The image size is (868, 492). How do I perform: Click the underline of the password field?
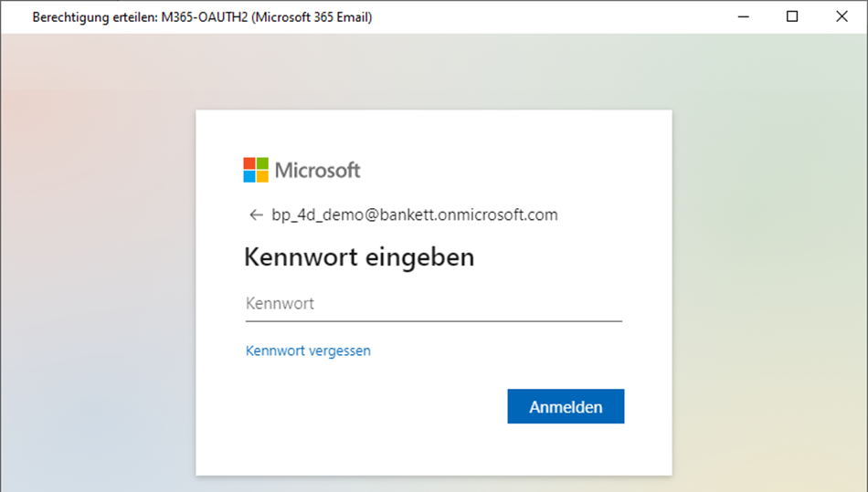(433, 320)
